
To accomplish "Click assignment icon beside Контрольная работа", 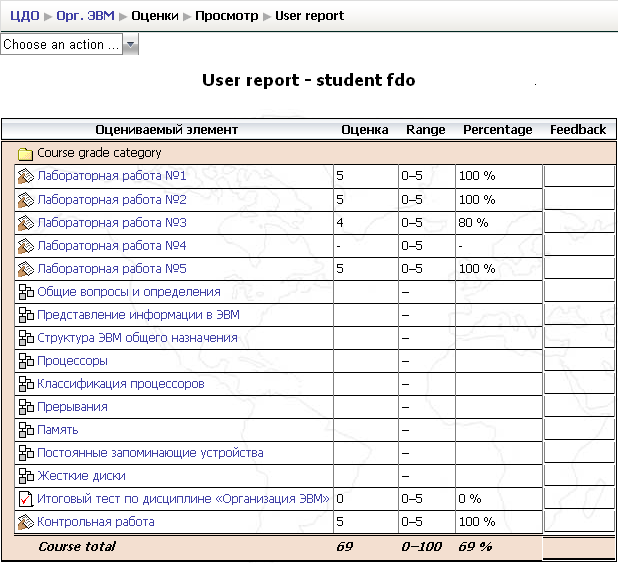I will [26, 522].
